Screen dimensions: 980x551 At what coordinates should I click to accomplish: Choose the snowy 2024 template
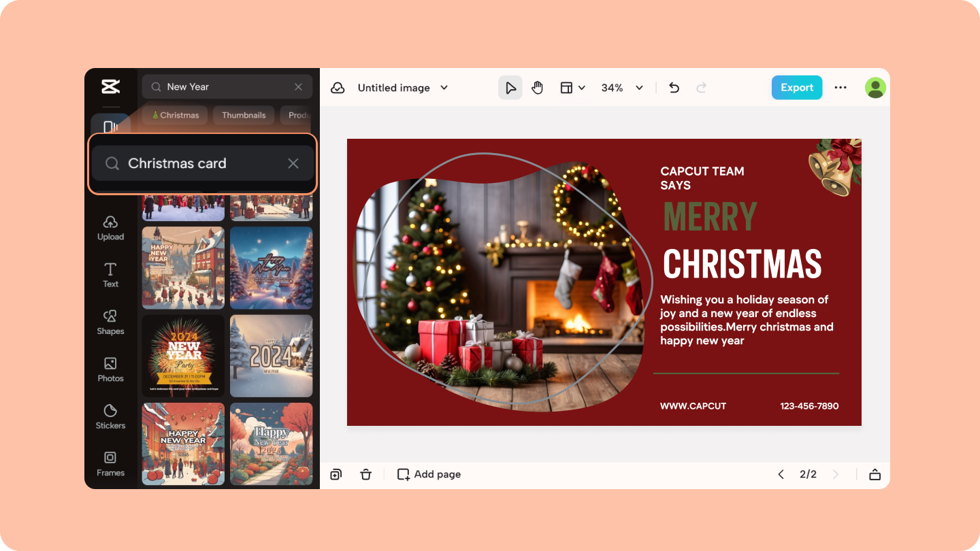(272, 356)
